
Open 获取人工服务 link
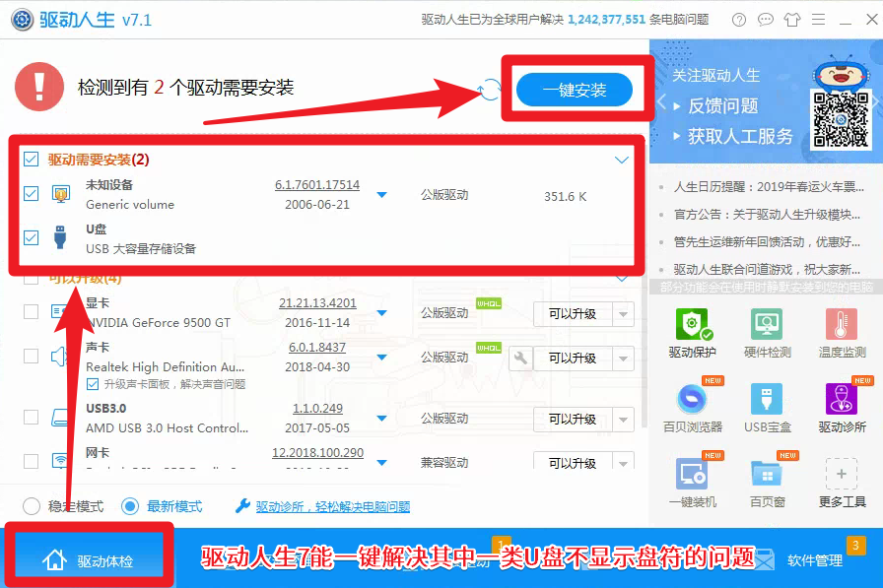739,136
